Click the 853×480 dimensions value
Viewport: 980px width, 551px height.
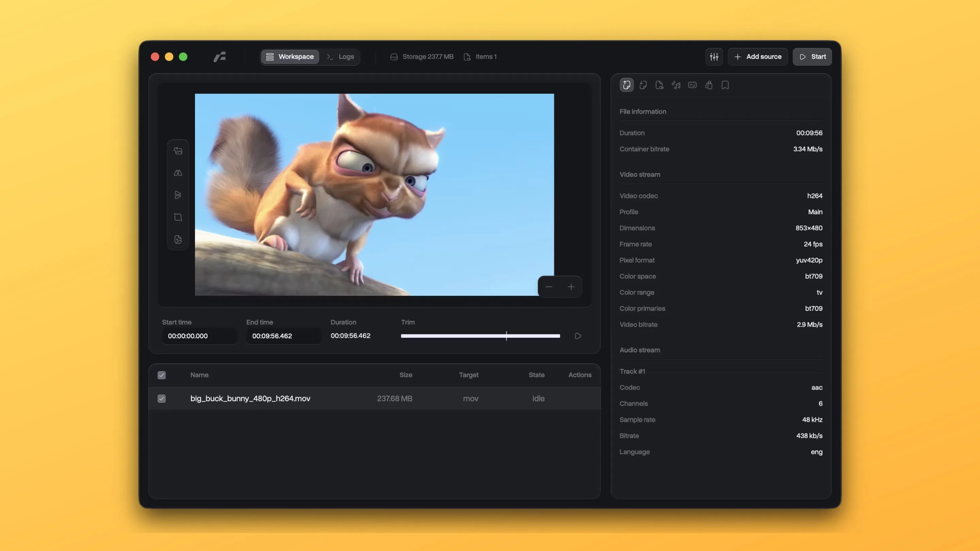pyautogui.click(x=809, y=228)
